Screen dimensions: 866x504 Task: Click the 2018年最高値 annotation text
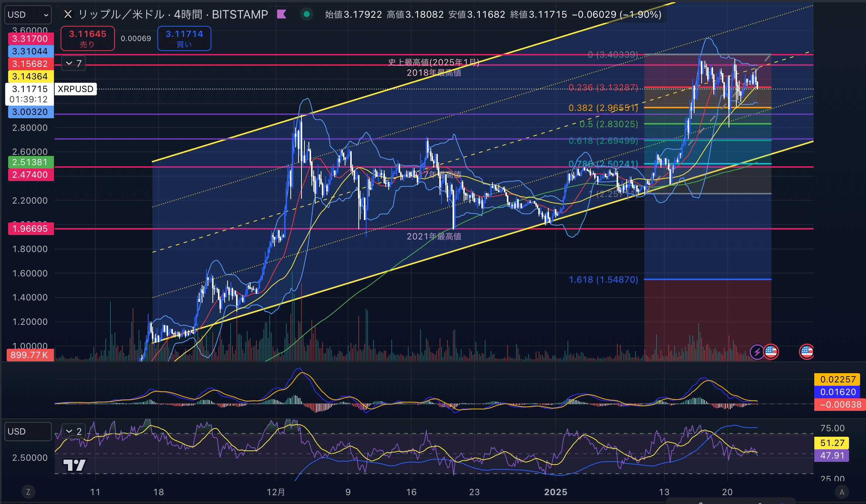point(434,73)
